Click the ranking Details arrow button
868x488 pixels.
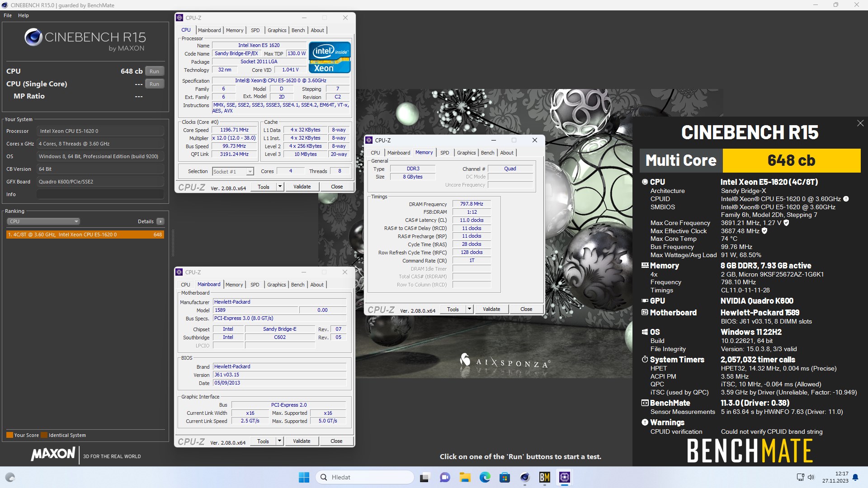(160, 221)
